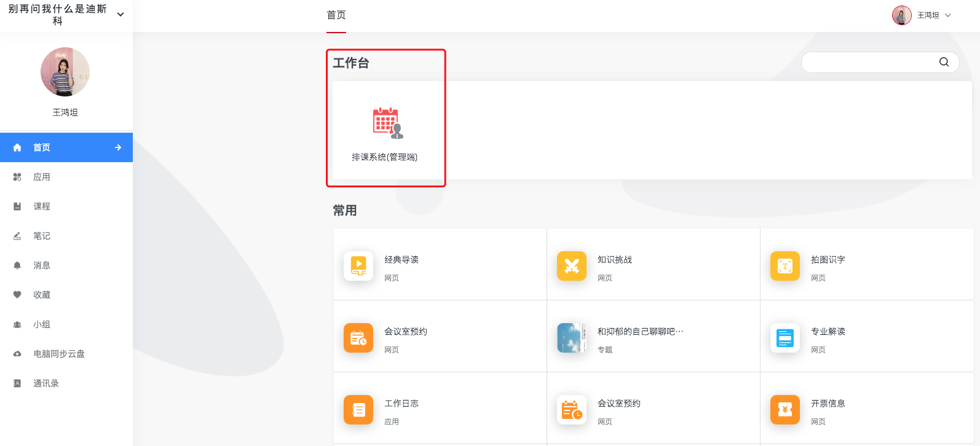Open the orange 会议室预约 calendar icon
This screenshot has width=980, height=446.
click(358, 338)
